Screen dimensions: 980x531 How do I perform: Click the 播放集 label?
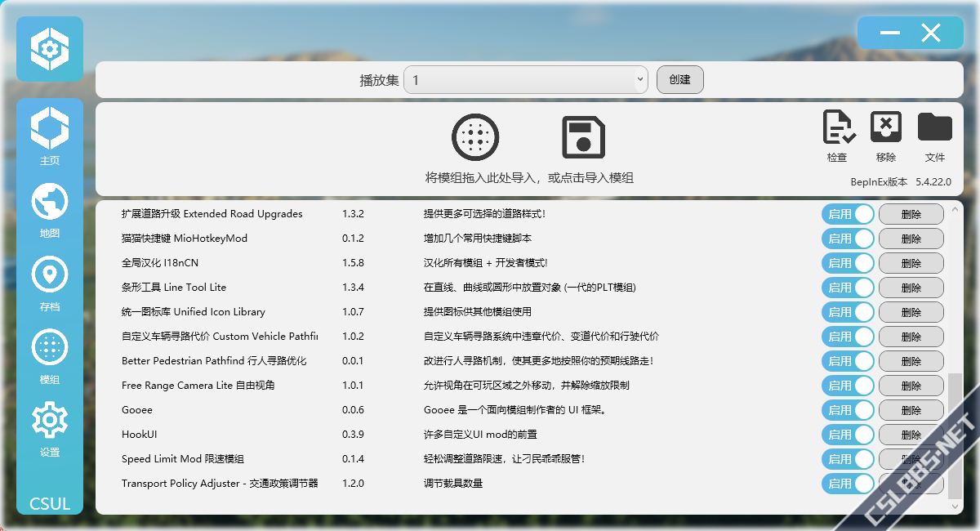pyautogui.click(x=380, y=80)
